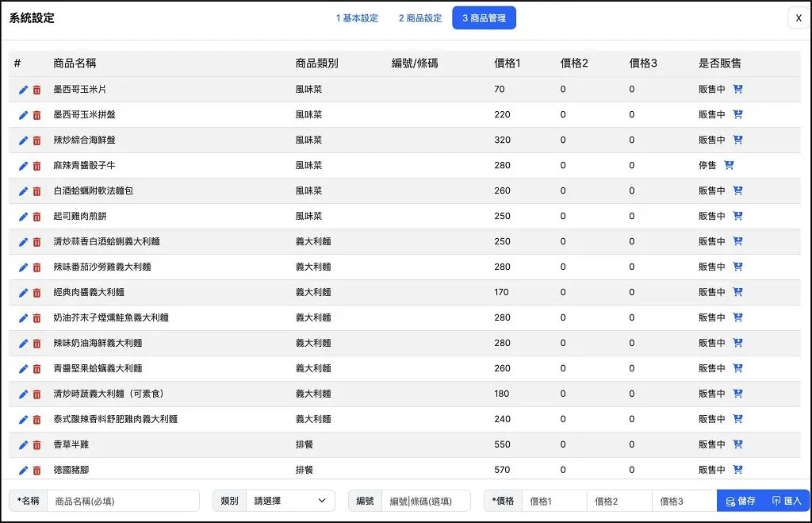Click the trash icon beside 起司雞肉煎餅
This screenshot has height=523, width=812.
pyautogui.click(x=37, y=216)
